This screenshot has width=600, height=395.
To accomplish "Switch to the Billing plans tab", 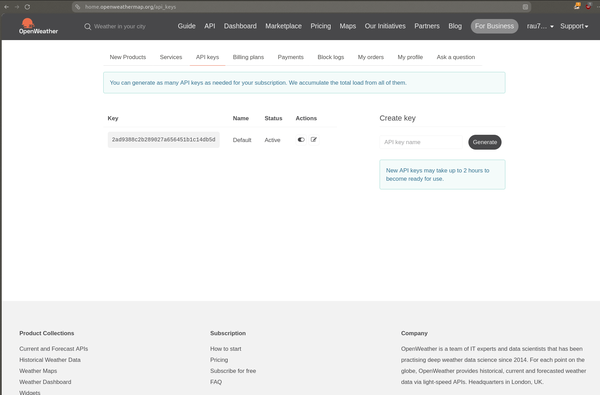I will pyautogui.click(x=248, y=57).
